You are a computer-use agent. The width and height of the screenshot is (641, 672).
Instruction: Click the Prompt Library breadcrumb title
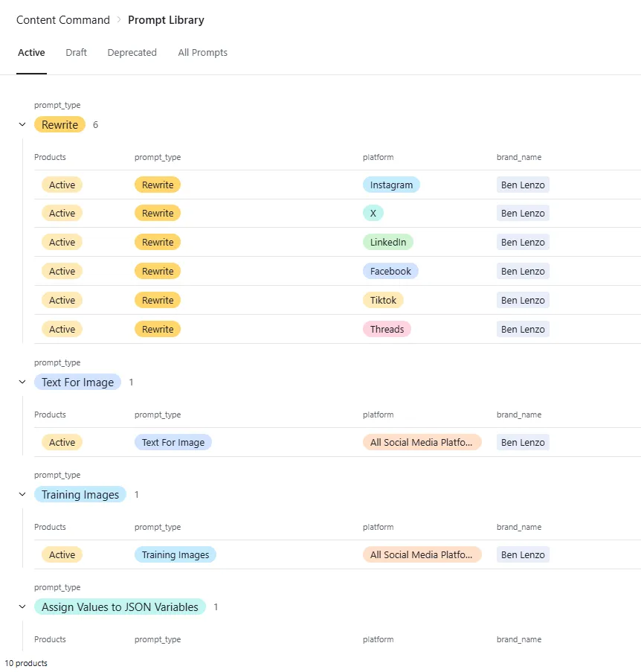[166, 20]
